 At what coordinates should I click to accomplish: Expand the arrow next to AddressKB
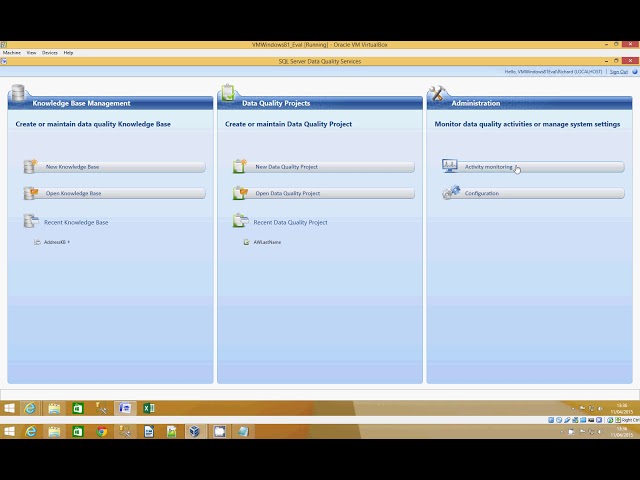point(69,242)
